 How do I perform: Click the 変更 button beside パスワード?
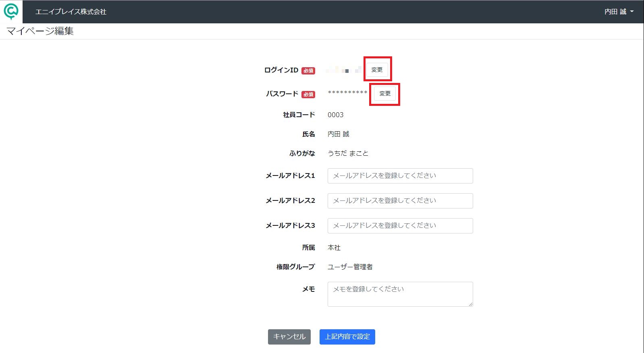385,93
